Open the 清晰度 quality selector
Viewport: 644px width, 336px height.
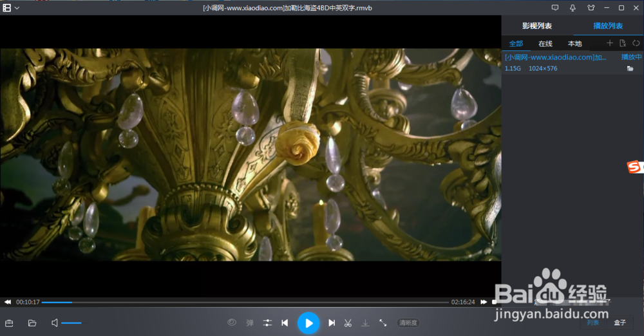point(408,323)
